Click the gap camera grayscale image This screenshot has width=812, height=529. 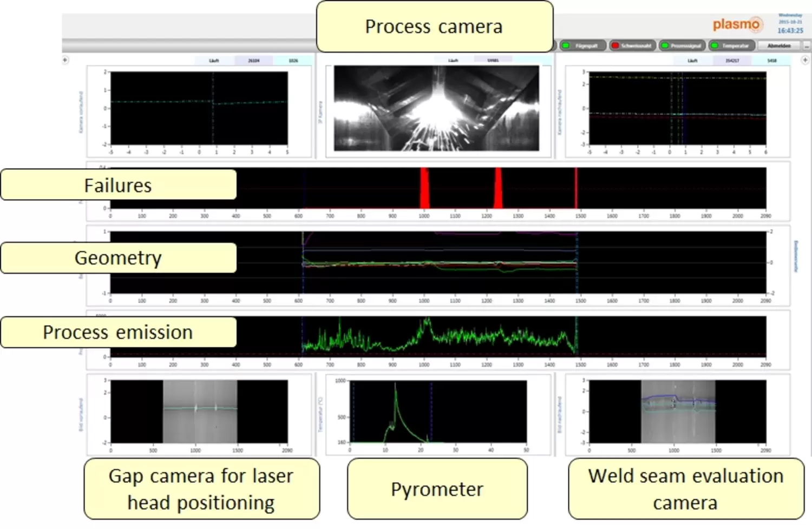[200, 411]
